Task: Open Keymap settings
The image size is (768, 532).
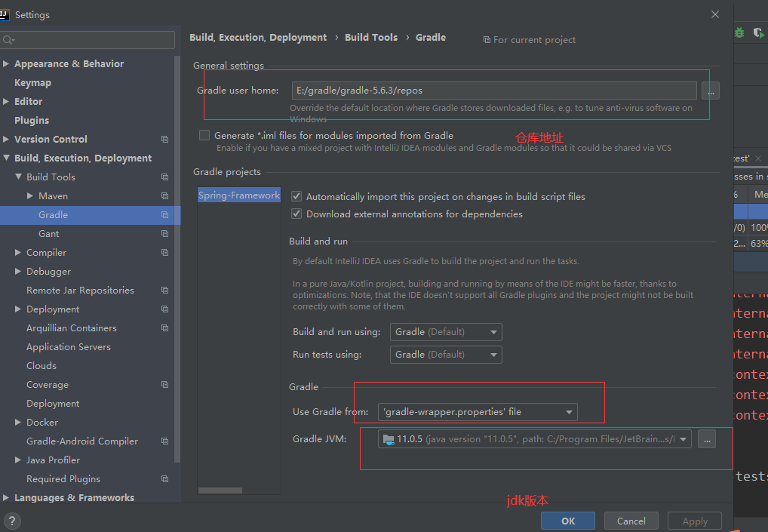Action: [32, 83]
